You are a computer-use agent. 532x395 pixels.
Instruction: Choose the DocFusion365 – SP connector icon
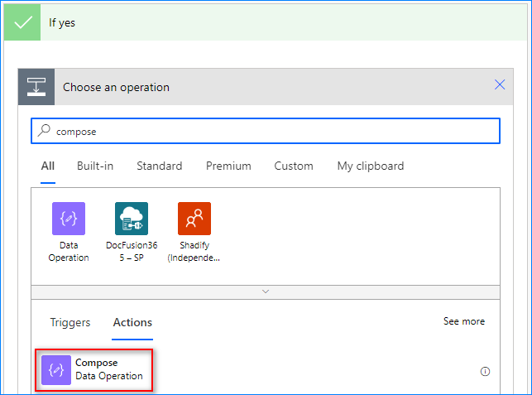[x=132, y=219]
